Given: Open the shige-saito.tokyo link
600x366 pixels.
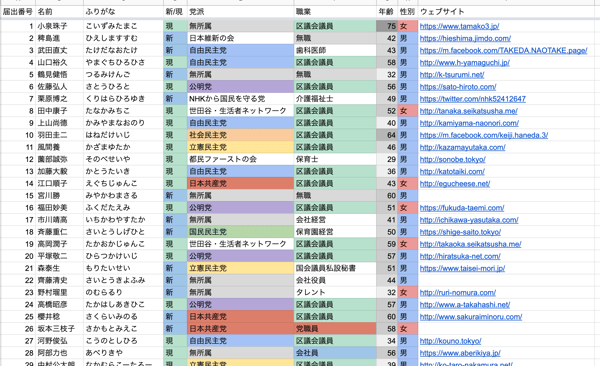Looking at the screenshot, I should coord(460,232).
